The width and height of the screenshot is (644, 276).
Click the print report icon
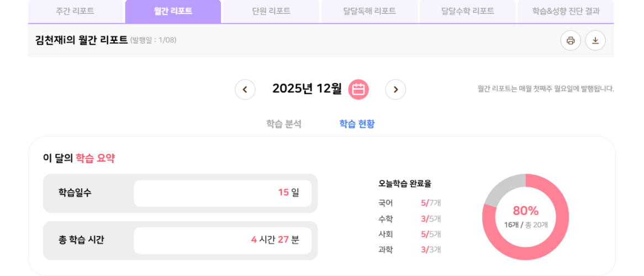click(x=571, y=40)
